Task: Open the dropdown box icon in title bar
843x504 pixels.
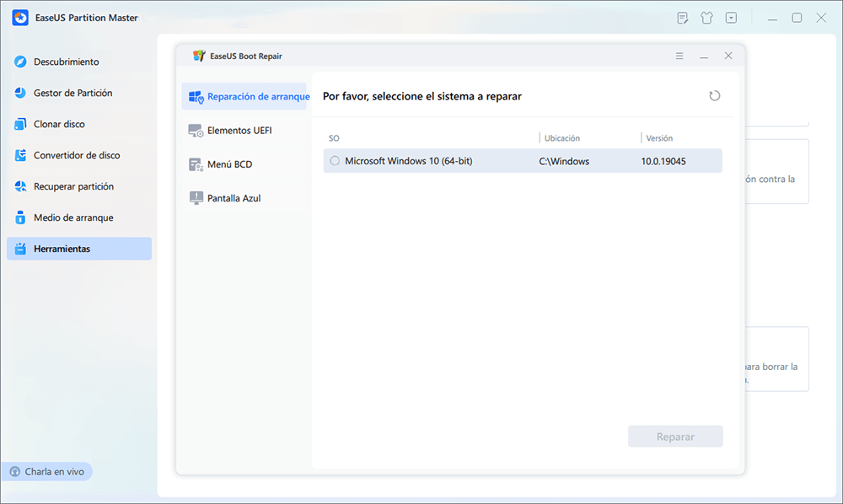Action: (x=731, y=18)
